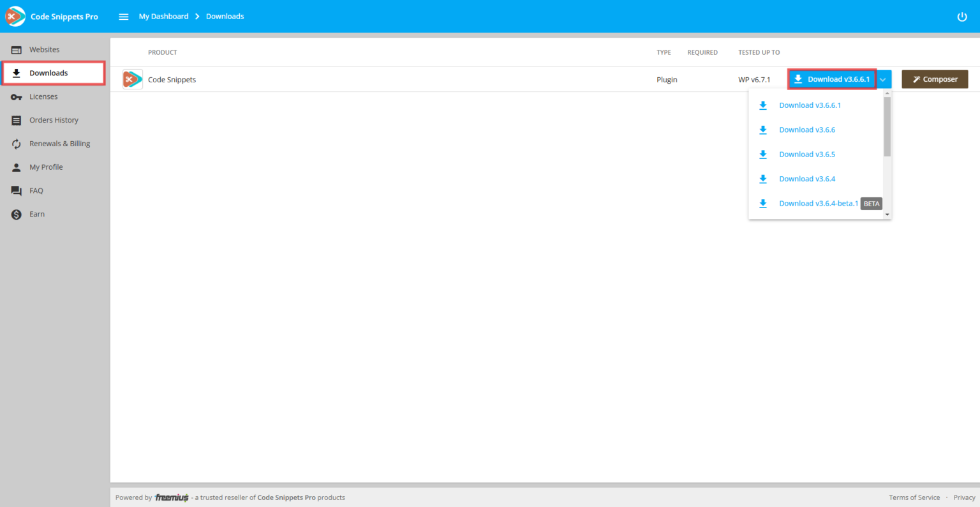Click the Code Snippets plugin thumbnail icon
Image resolution: width=980 pixels, height=507 pixels.
(133, 79)
